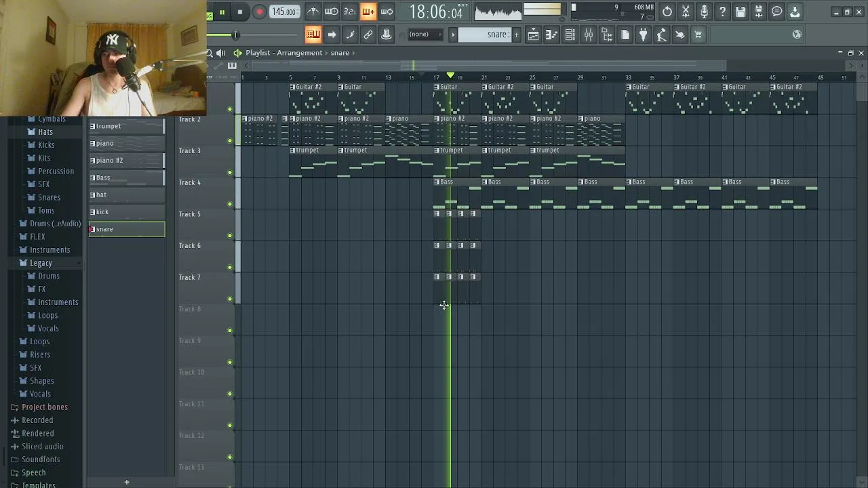Click the snare pattern name field
868x488 pixels.
tap(485, 35)
